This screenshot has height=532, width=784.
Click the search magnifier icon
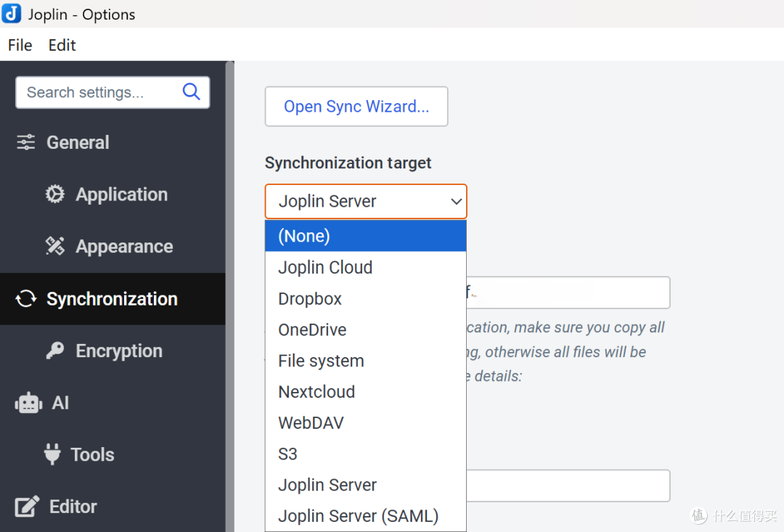(x=191, y=91)
